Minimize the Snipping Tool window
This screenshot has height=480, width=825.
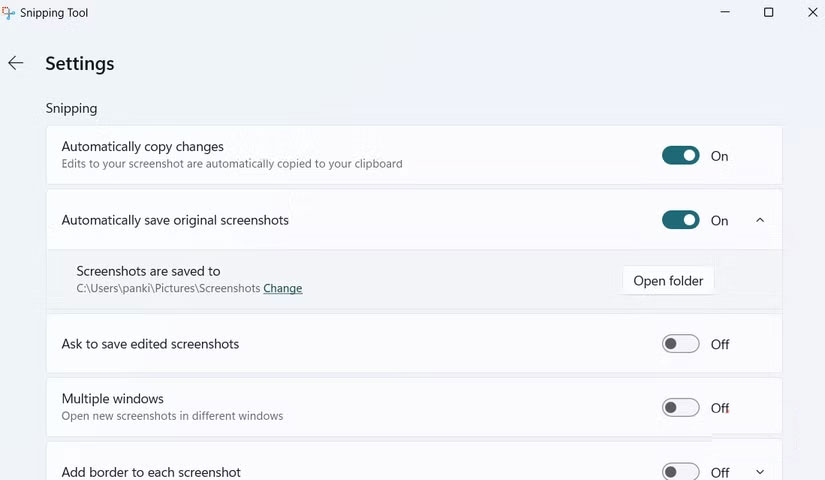[724, 13]
